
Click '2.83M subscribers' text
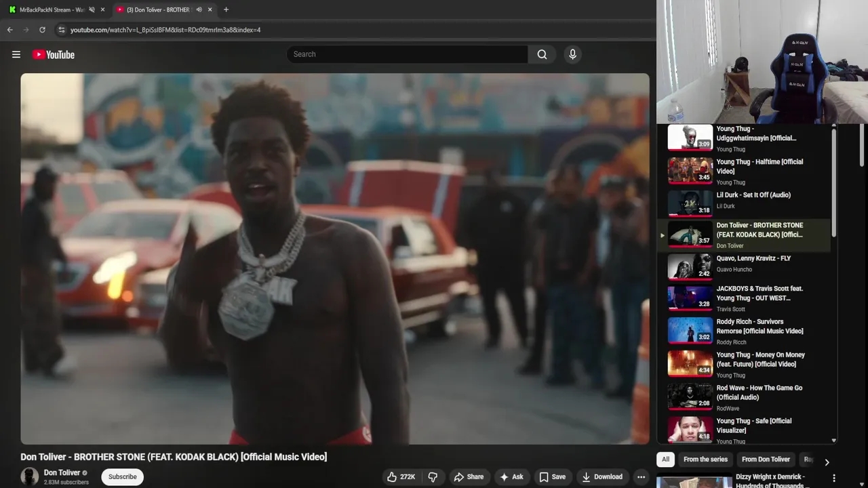pos(66,483)
